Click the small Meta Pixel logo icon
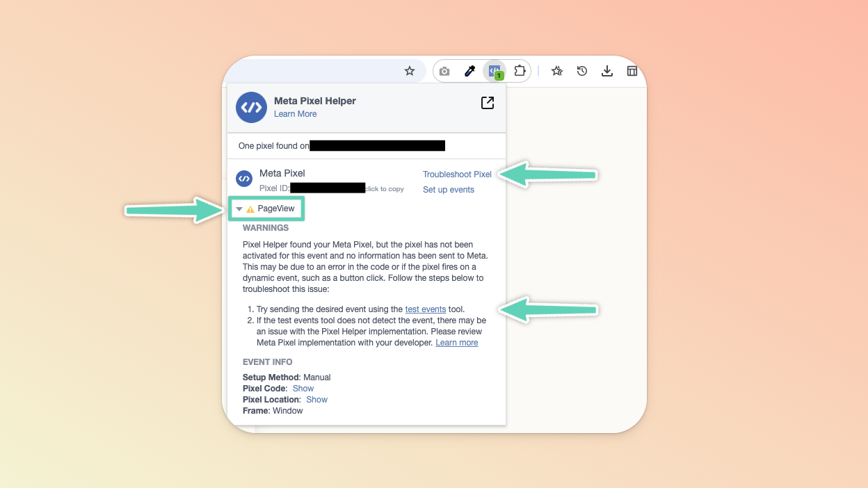 [244, 179]
